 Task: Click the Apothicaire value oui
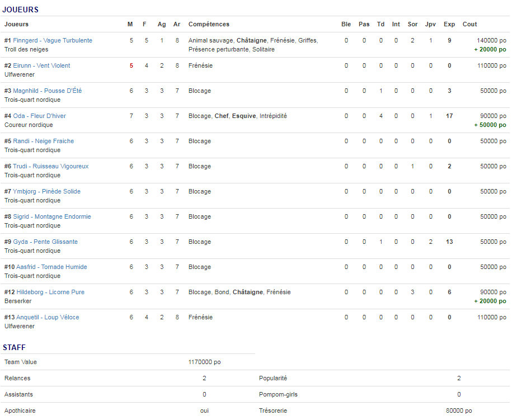pyautogui.click(x=204, y=410)
